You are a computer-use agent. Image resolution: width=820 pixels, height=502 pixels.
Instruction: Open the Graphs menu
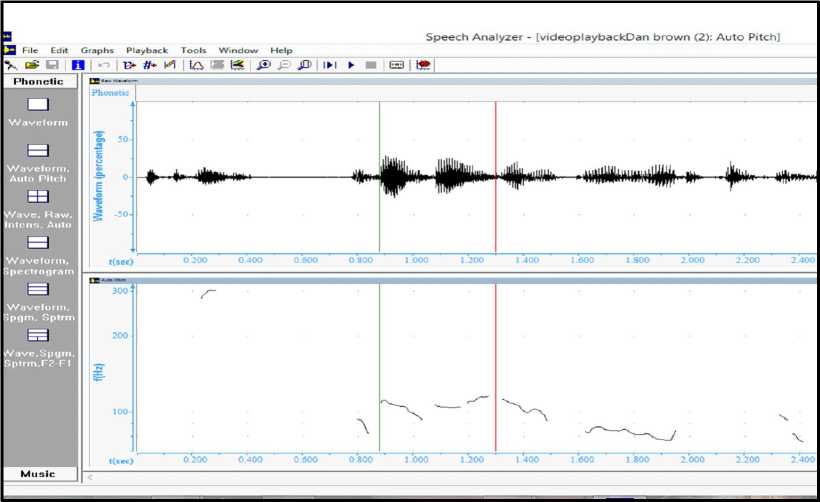click(97, 50)
